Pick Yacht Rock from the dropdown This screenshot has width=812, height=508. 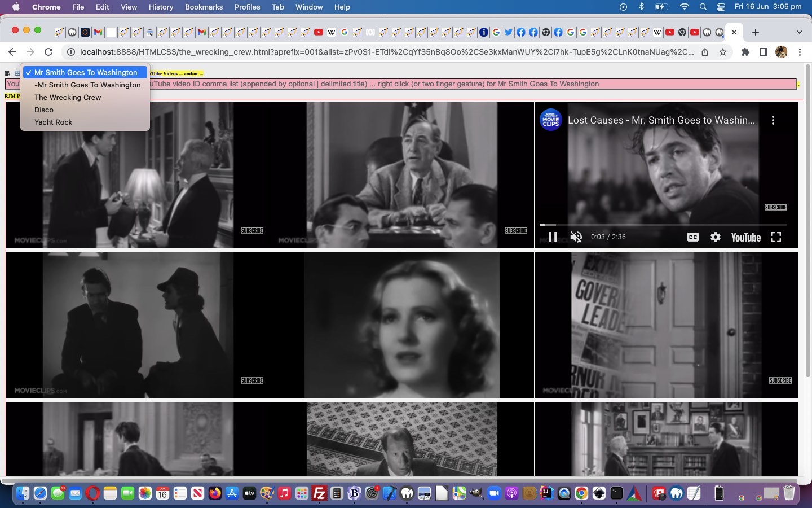click(54, 122)
